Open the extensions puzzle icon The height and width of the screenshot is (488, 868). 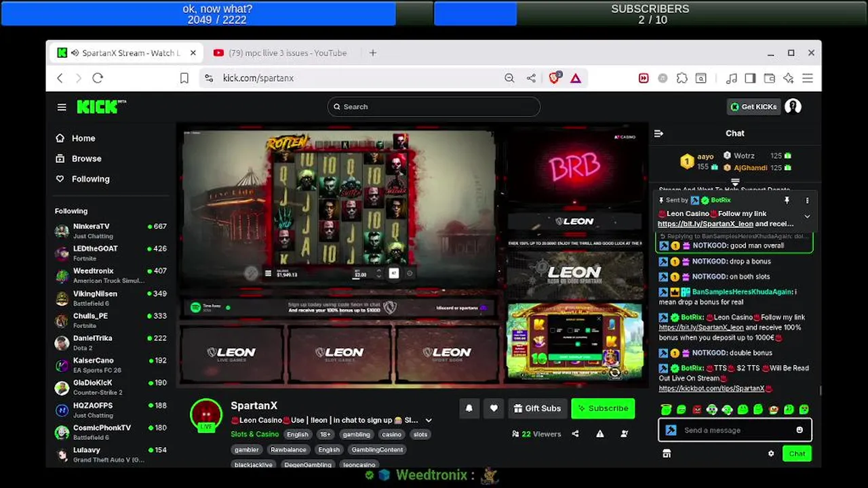click(682, 78)
